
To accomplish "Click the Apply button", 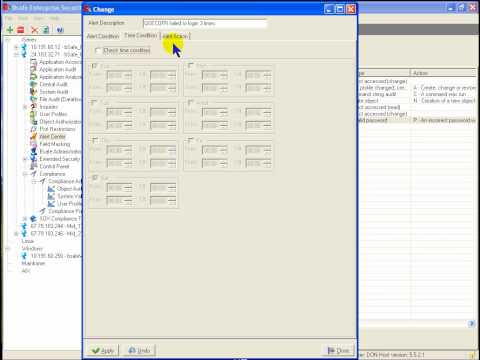I will pyautogui.click(x=103, y=351).
